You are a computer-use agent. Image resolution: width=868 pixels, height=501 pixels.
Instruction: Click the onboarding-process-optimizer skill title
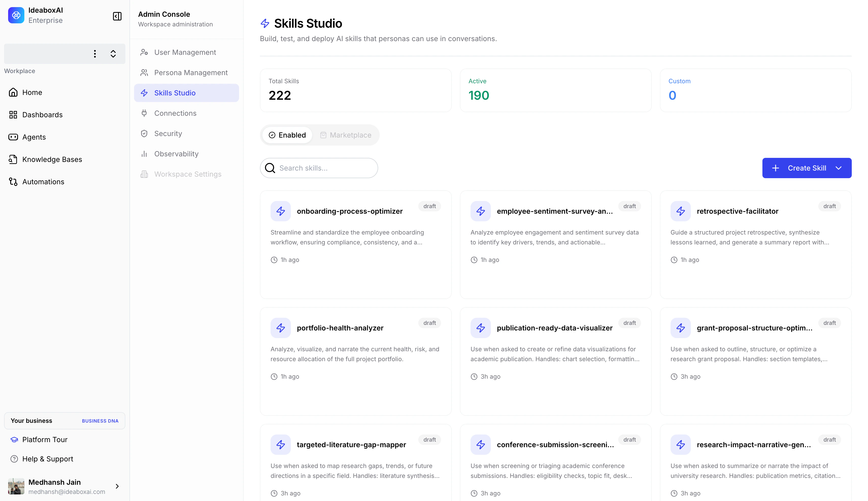[x=349, y=211]
